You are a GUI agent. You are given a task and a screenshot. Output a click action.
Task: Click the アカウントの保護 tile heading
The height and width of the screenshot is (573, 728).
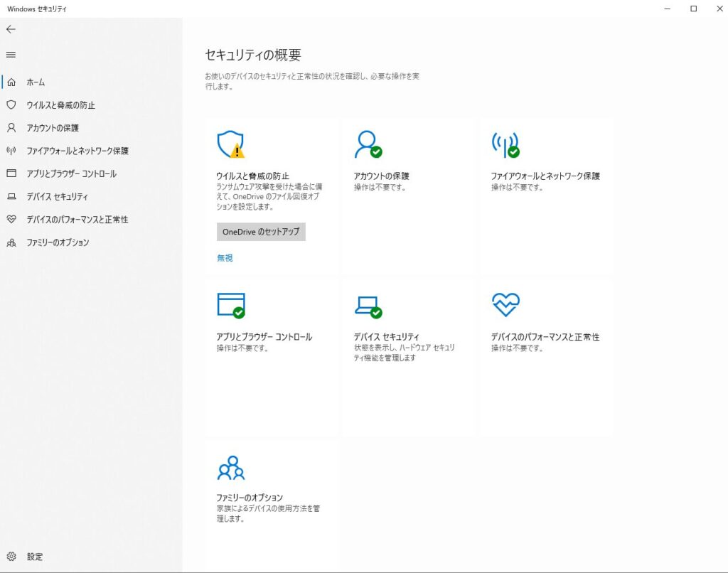[382, 176]
